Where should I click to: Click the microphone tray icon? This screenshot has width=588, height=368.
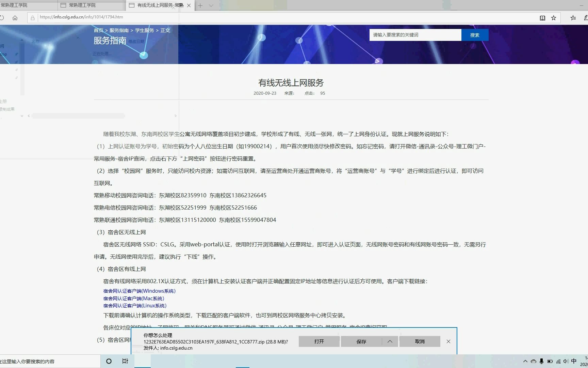click(541, 361)
